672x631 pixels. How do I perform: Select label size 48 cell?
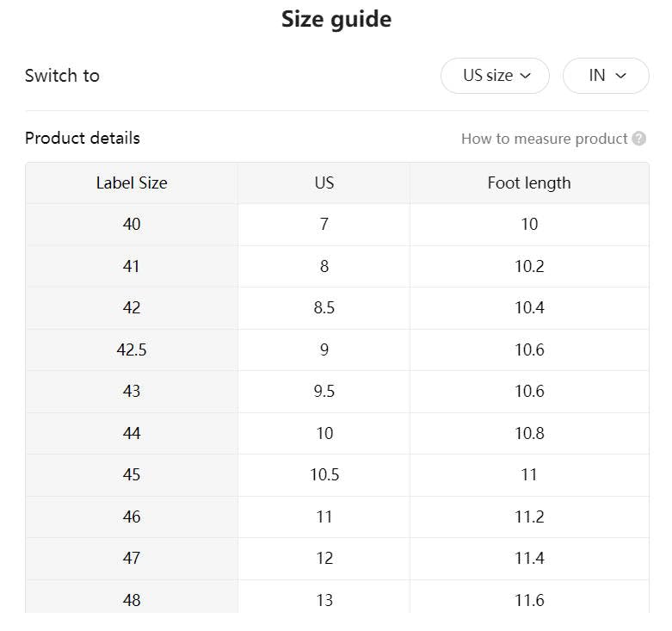point(132,599)
